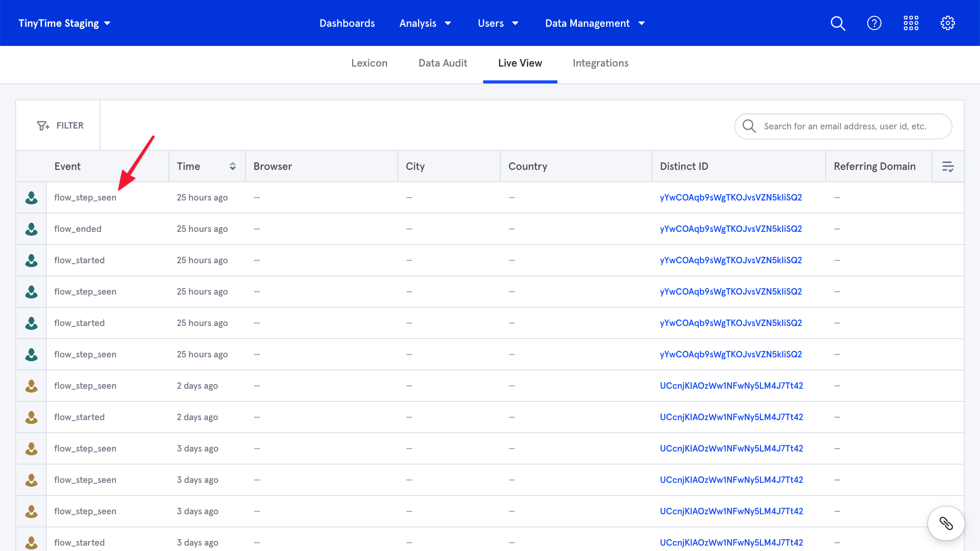Click the Time column sort arrows

[x=232, y=166]
